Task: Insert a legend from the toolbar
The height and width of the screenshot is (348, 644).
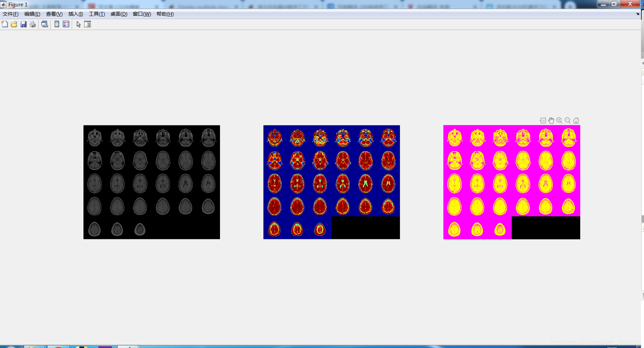Action: click(x=66, y=24)
